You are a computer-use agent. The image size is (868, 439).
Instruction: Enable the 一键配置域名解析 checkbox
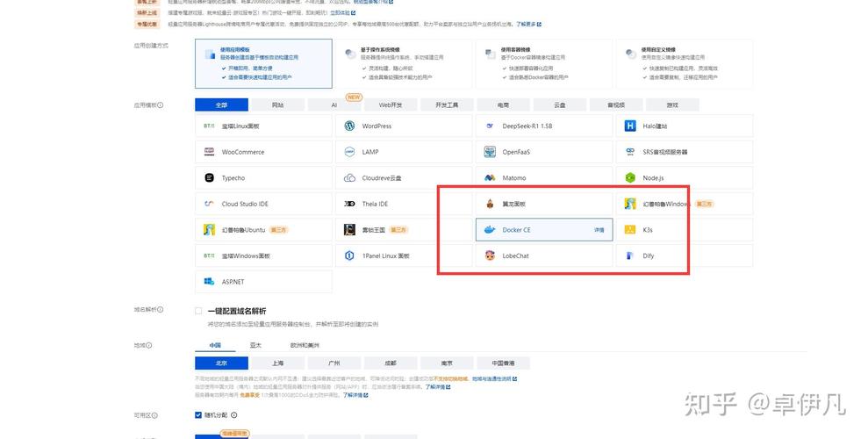(198, 311)
